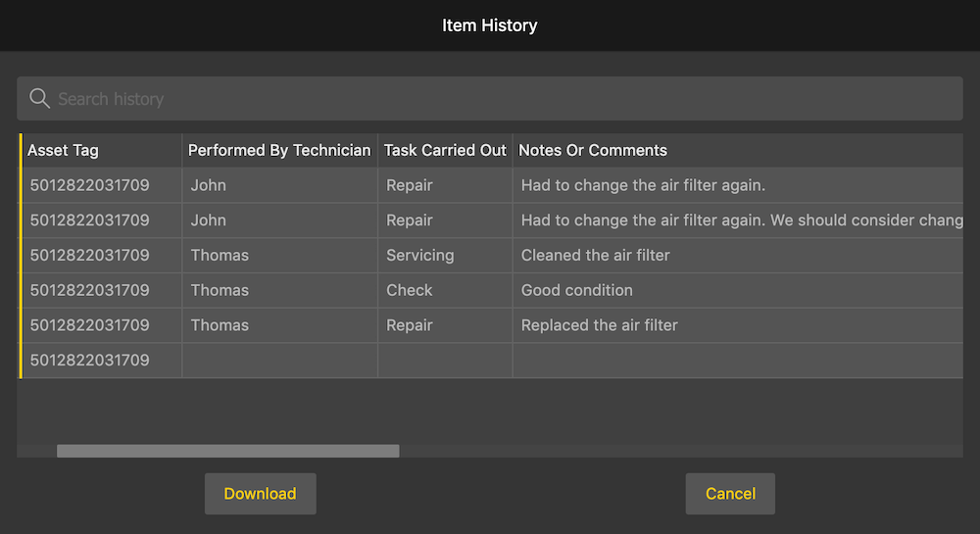Select the 'Replaced the air filter' note
The width and height of the screenshot is (980, 534).
pyautogui.click(x=600, y=325)
